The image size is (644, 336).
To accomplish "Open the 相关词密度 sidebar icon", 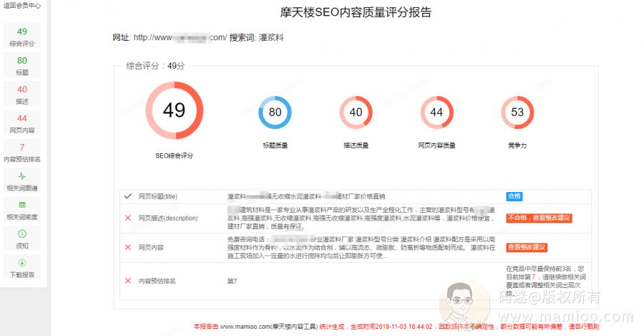I will (x=21, y=205).
